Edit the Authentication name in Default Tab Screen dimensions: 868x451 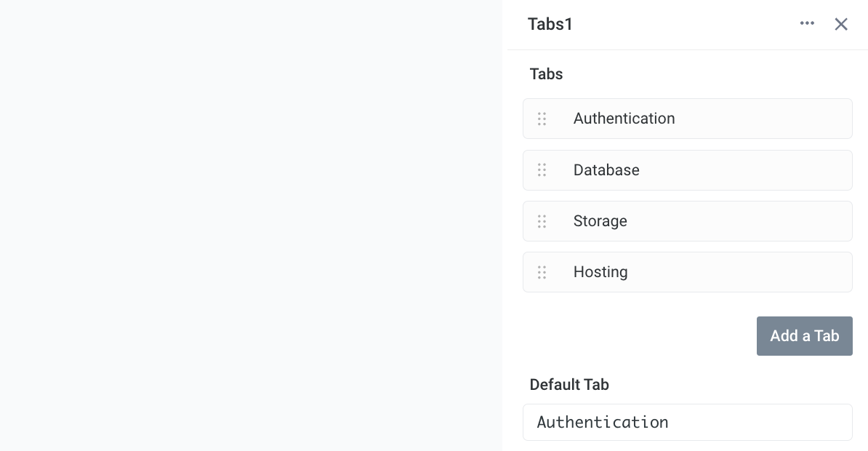pos(603,422)
